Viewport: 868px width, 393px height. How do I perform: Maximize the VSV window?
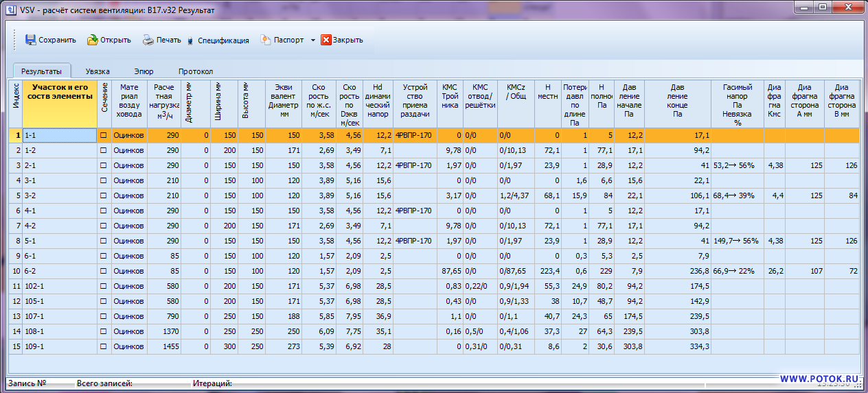click(822, 8)
